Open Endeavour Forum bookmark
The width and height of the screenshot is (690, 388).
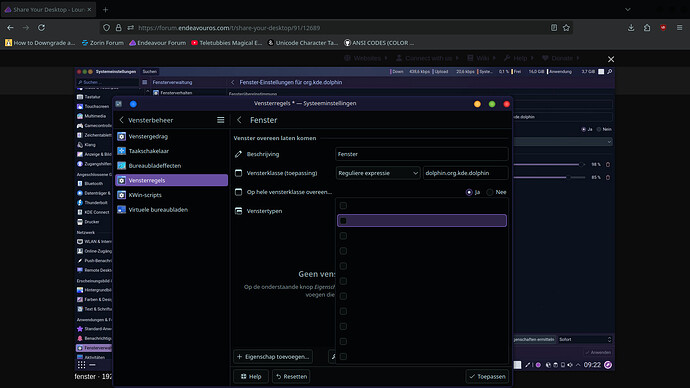158,43
